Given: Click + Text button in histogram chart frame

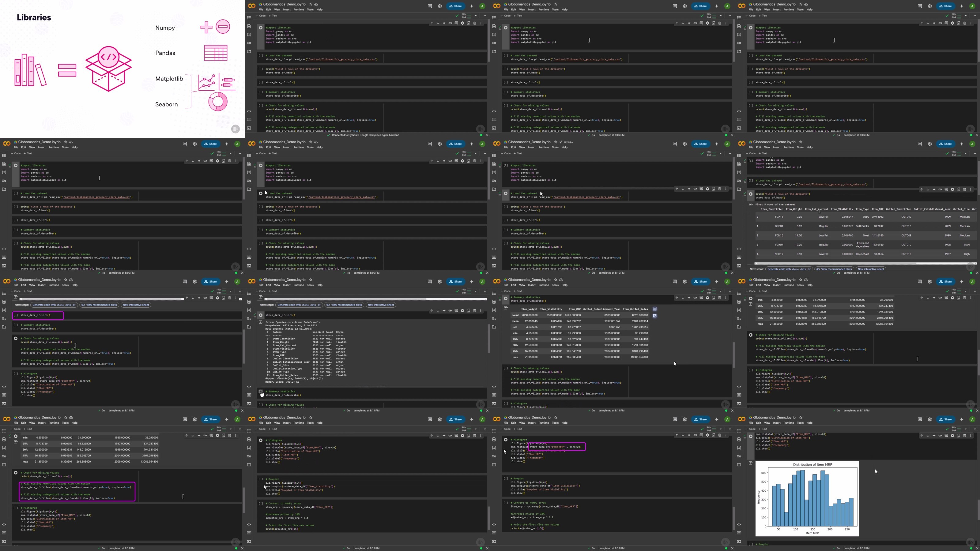Looking at the screenshot, I should (x=763, y=429).
